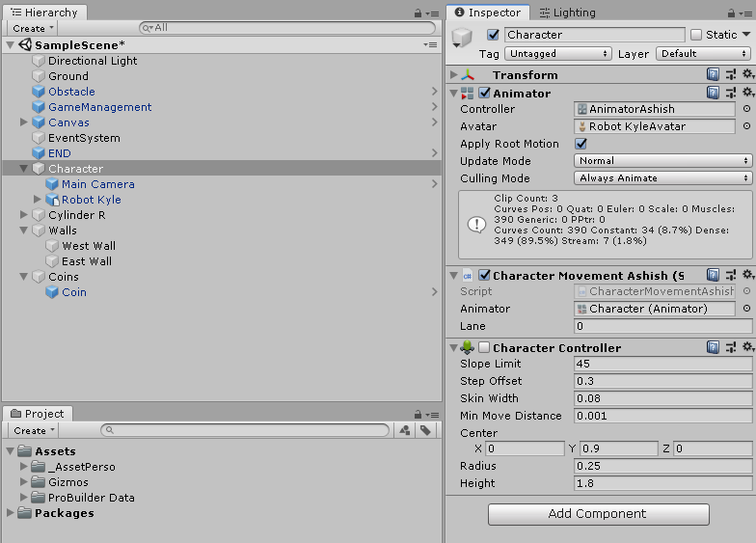This screenshot has width=756, height=543.
Task: Switch to the Lighting tab
Action: [567, 13]
